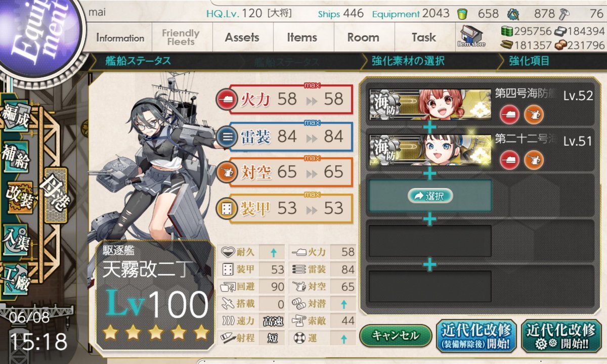The width and height of the screenshot is (607, 364).
Task: Open the Task tab
Action: point(424,38)
